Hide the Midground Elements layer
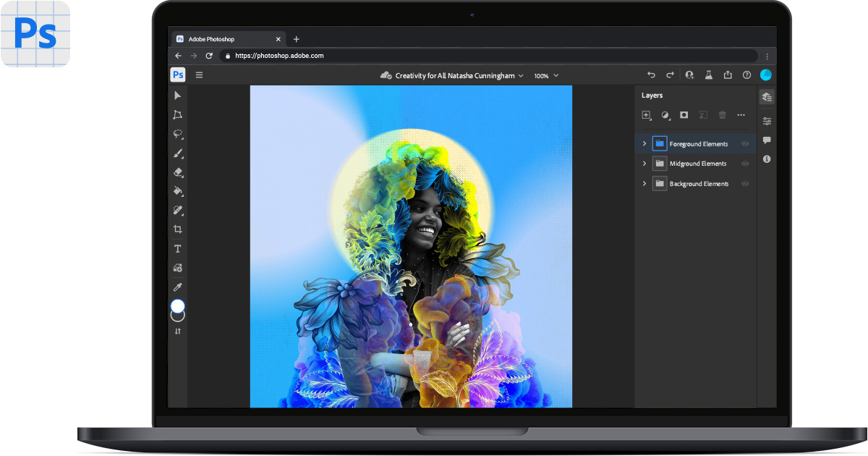 744,163
